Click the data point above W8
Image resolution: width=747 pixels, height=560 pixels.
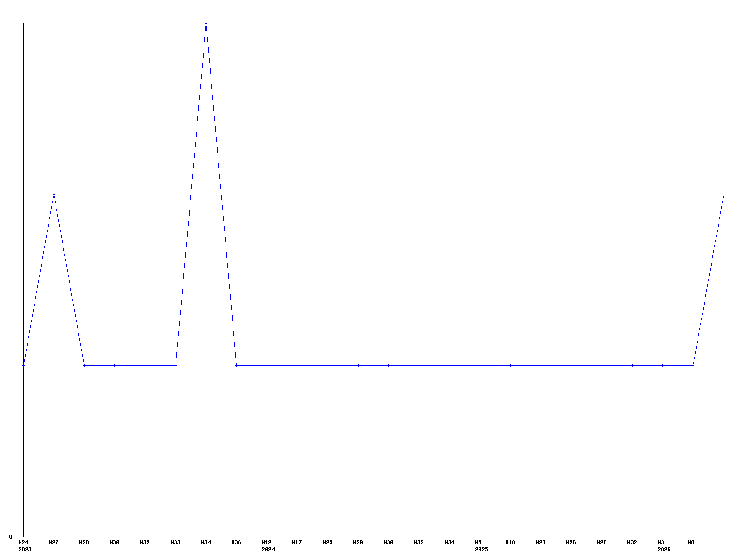[693, 365]
